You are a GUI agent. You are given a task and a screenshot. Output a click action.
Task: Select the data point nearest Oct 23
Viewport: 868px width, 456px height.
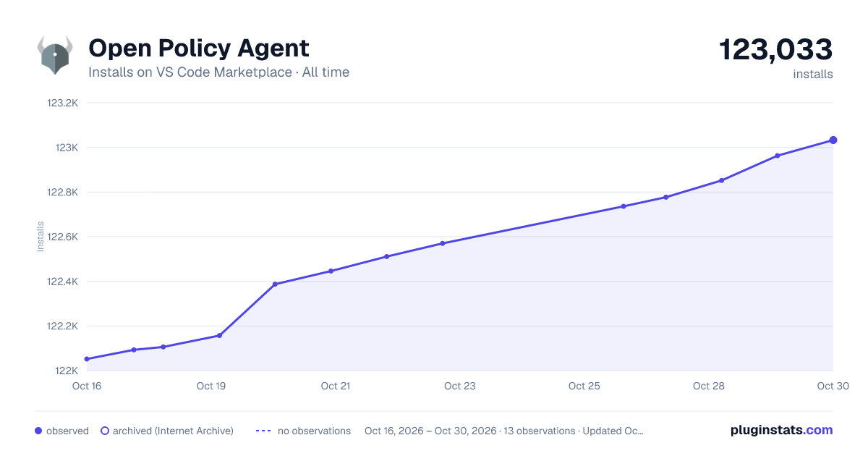pos(442,243)
